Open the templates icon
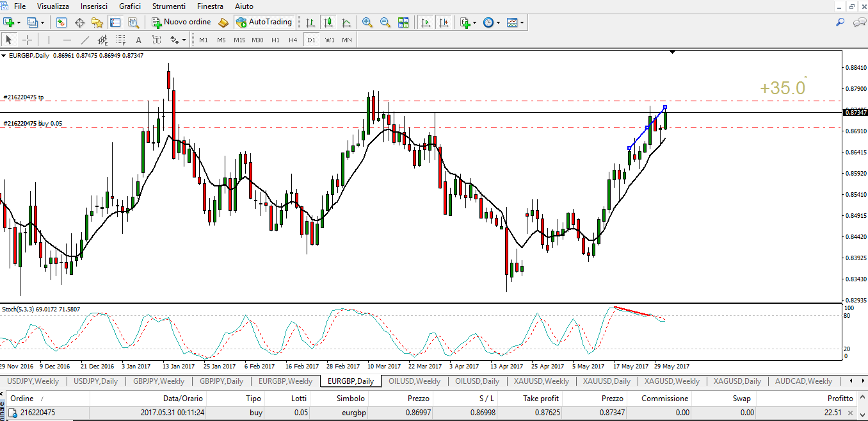This screenshot has height=421, width=868. click(x=512, y=22)
